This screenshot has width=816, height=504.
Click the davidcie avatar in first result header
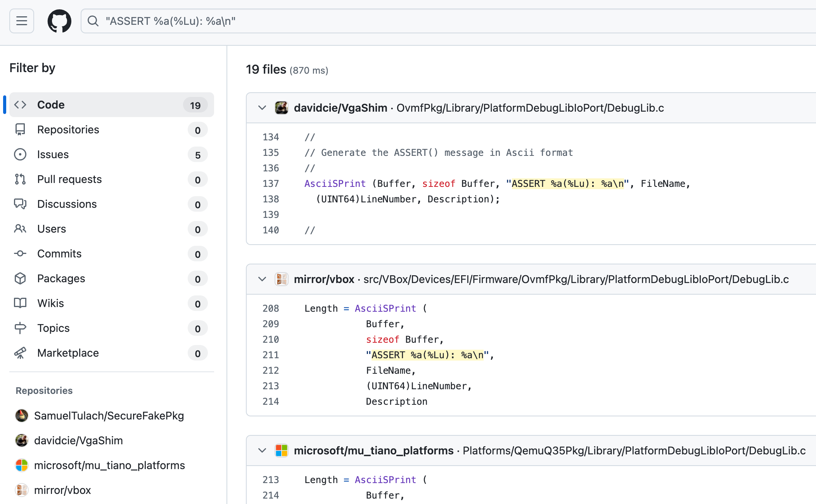point(282,108)
